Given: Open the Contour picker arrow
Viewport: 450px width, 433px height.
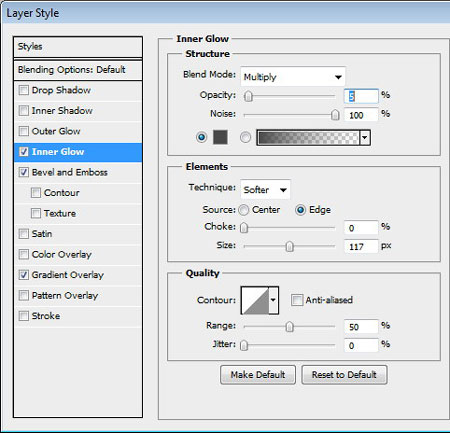Looking at the screenshot, I should (x=273, y=300).
